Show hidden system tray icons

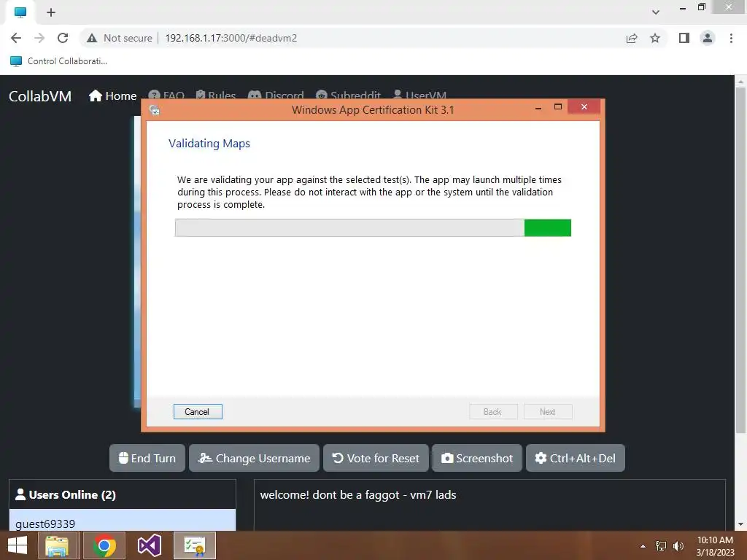(x=643, y=546)
